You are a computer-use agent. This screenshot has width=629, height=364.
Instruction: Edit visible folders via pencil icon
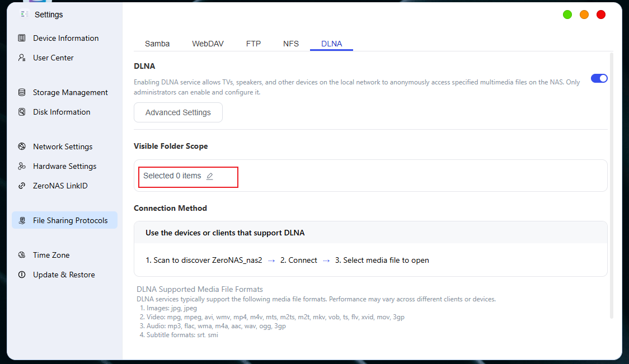(x=210, y=176)
